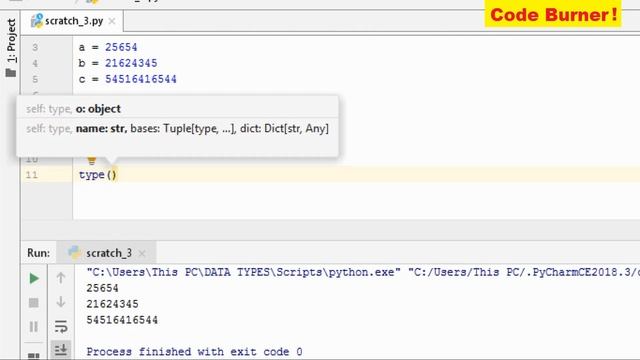Click the value 54516416544 on line 5
This screenshot has height=360, width=640.
coord(141,79)
